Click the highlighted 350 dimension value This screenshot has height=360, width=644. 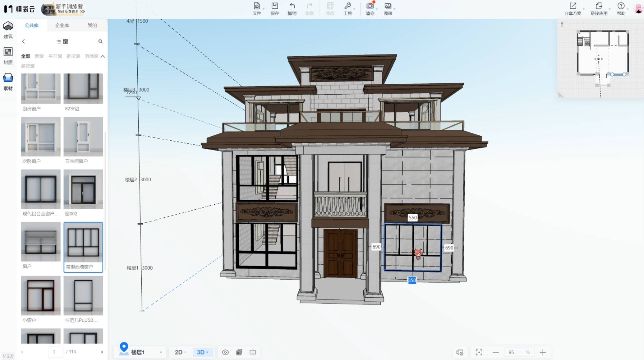pos(412,280)
